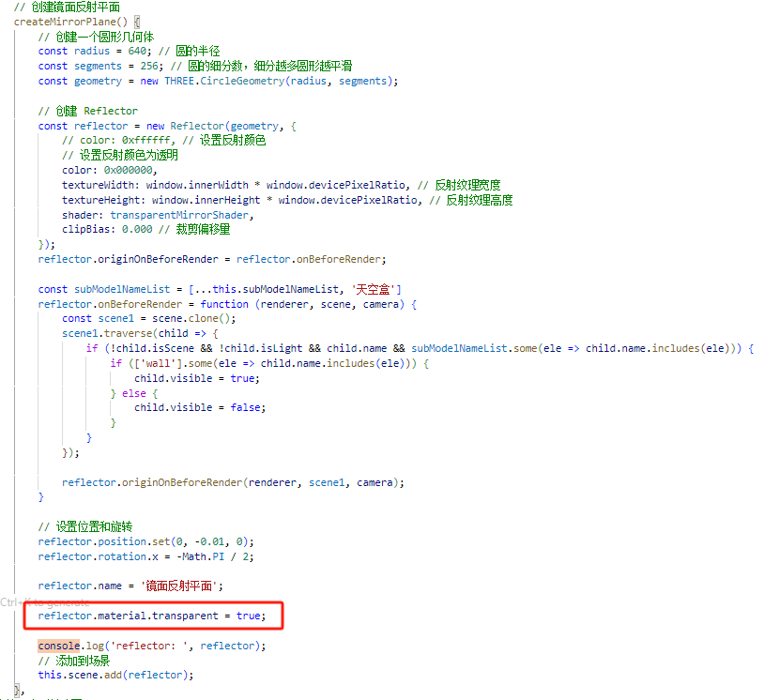
Task: Click the textureHeight property line
Action: (287, 200)
